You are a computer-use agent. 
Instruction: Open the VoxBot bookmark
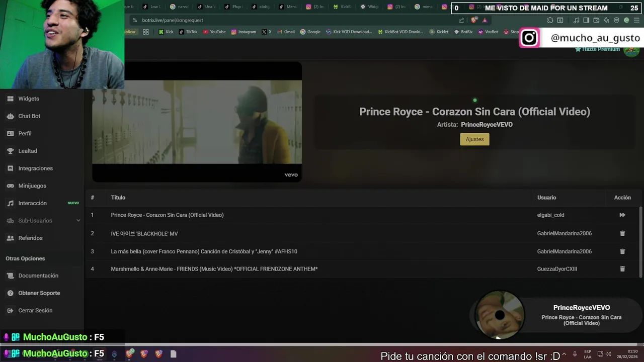[488, 32]
